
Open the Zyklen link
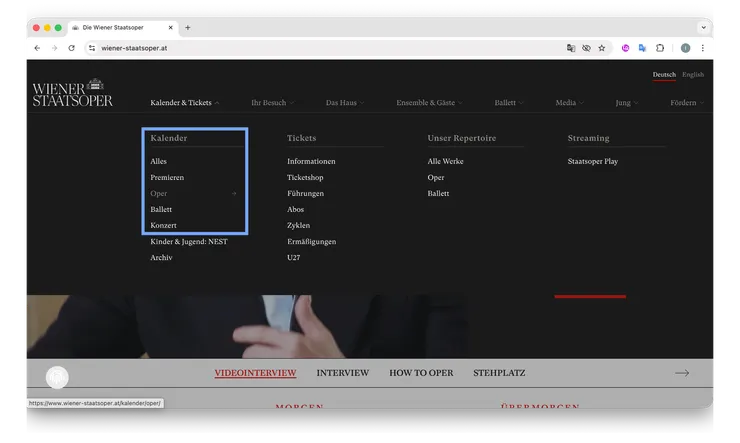pyautogui.click(x=298, y=226)
